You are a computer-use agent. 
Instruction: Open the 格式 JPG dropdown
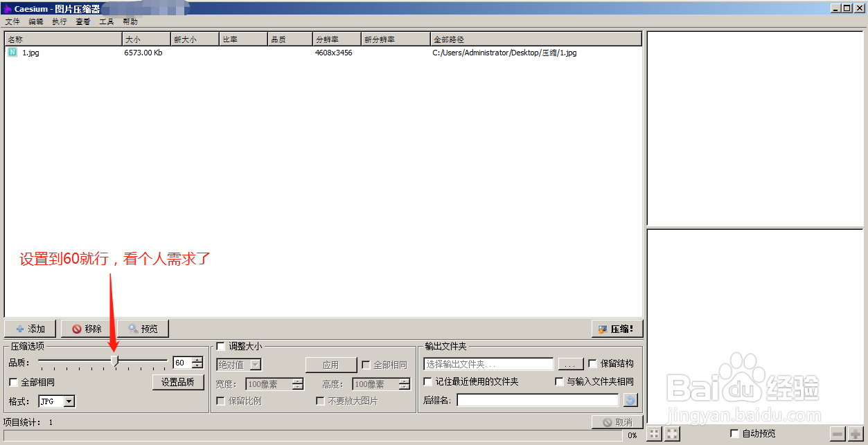pyautogui.click(x=57, y=401)
